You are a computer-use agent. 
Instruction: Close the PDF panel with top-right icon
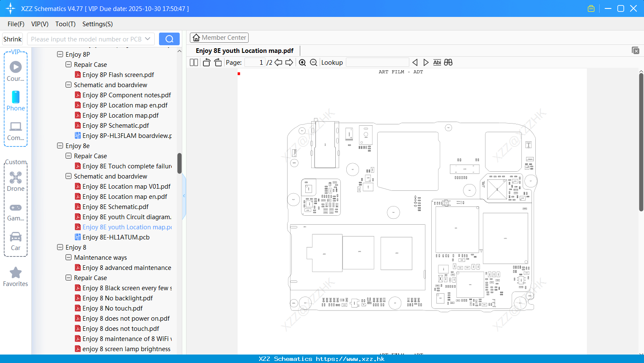(x=636, y=50)
